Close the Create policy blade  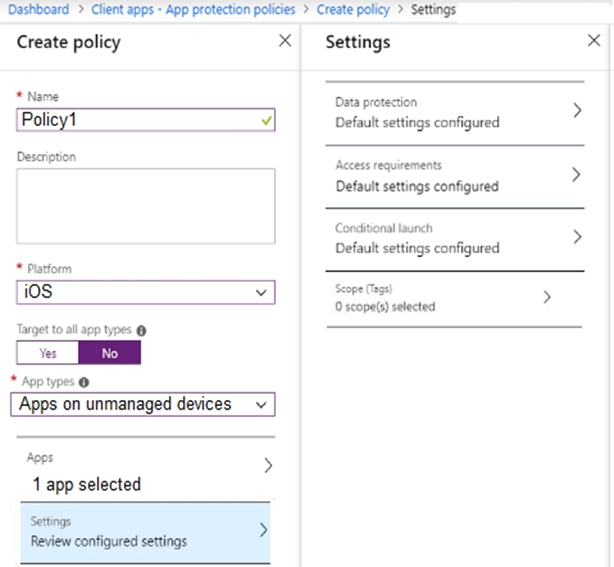click(285, 41)
